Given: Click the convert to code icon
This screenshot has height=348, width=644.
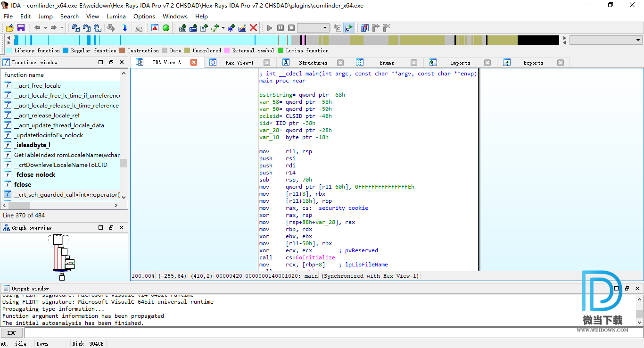Looking at the screenshot, I should [x=183, y=28].
